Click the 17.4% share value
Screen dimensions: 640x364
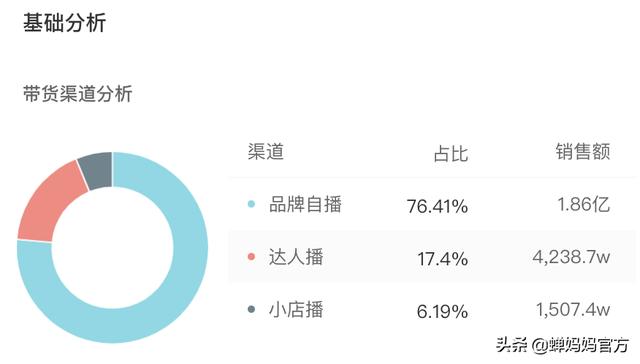442,259
